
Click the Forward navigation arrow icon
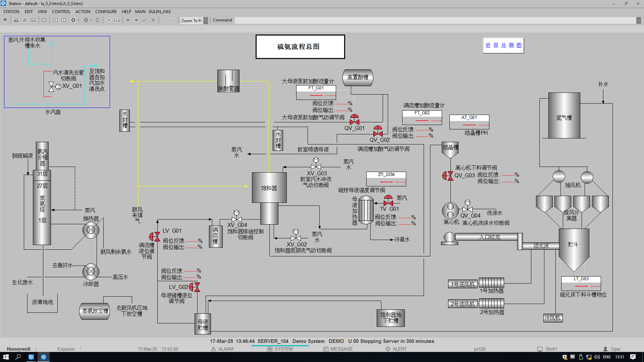coord(86,20)
